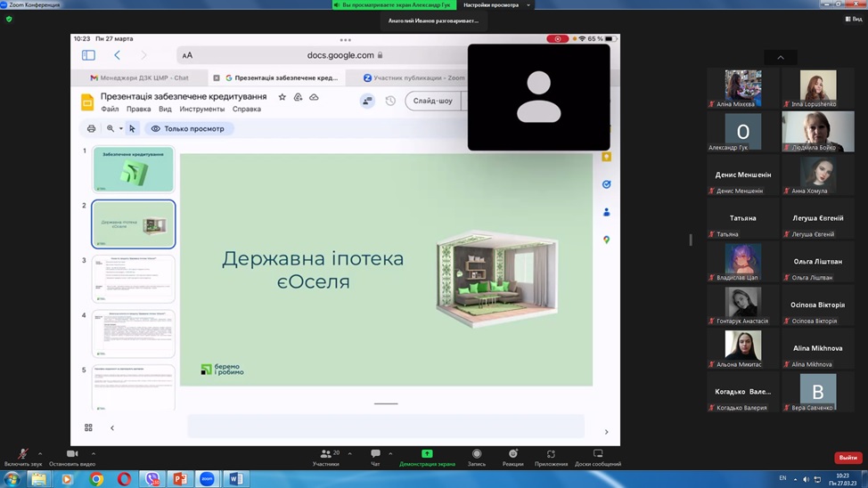Collapse the slide filmstrip with left chevron
The height and width of the screenshot is (488, 868).
pos(112,427)
